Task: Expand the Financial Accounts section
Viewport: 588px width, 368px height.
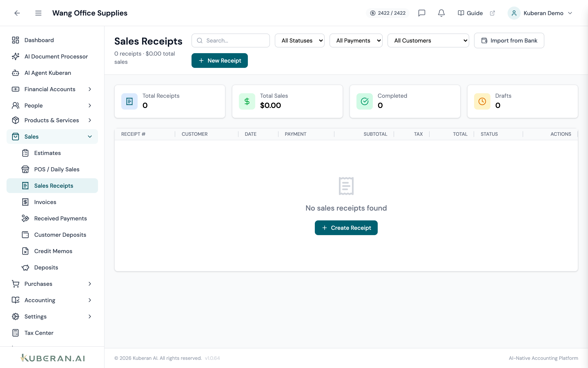Action: pos(52,89)
